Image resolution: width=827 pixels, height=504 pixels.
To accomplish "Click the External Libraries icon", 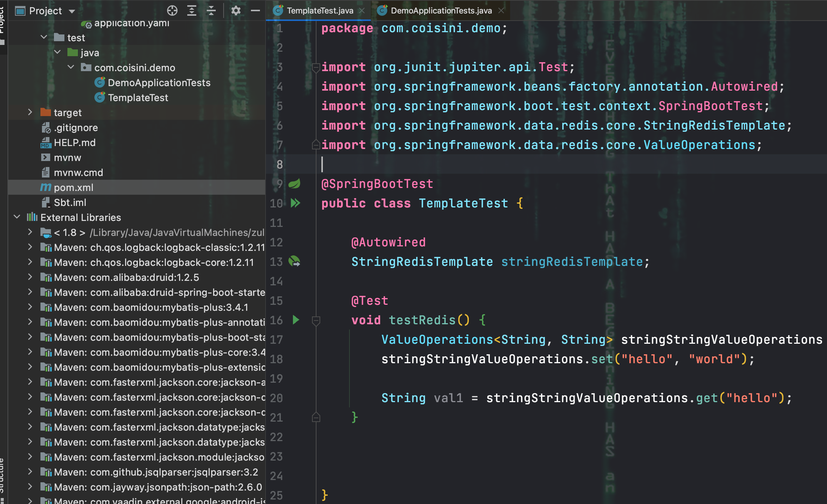I will coord(32,217).
